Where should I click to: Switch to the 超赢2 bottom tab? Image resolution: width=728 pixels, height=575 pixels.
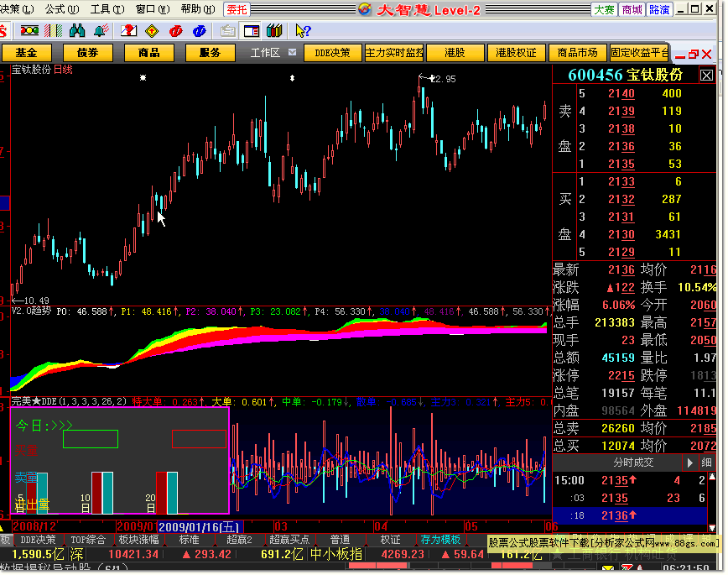pyautogui.click(x=239, y=540)
